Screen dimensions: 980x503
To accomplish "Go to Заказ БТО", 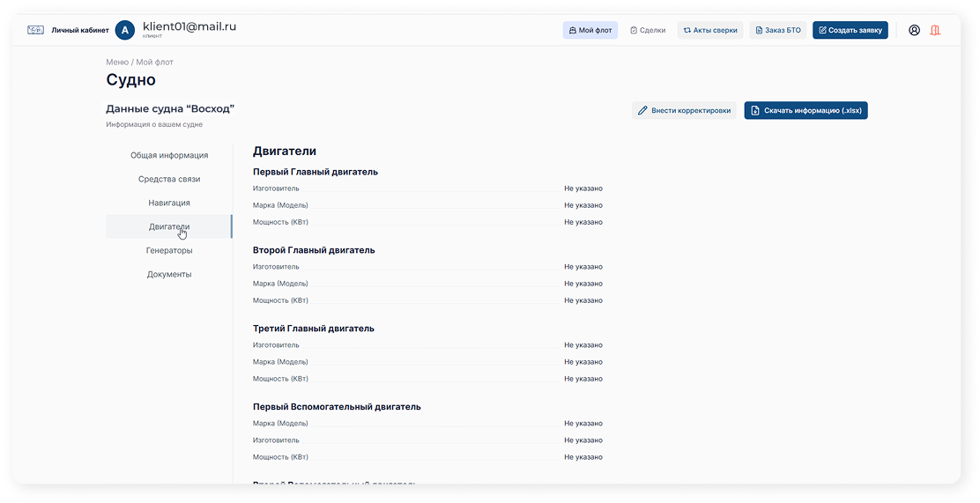I will coord(777,30).
